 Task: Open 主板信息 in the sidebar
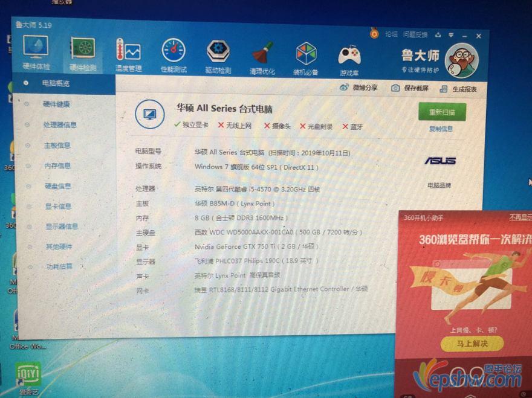point(57,146)
